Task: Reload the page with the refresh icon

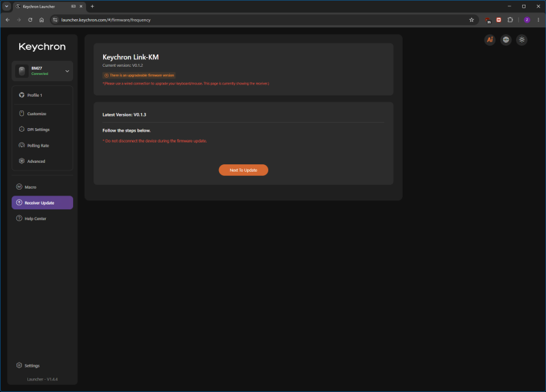Action: [x=30, y=20]
